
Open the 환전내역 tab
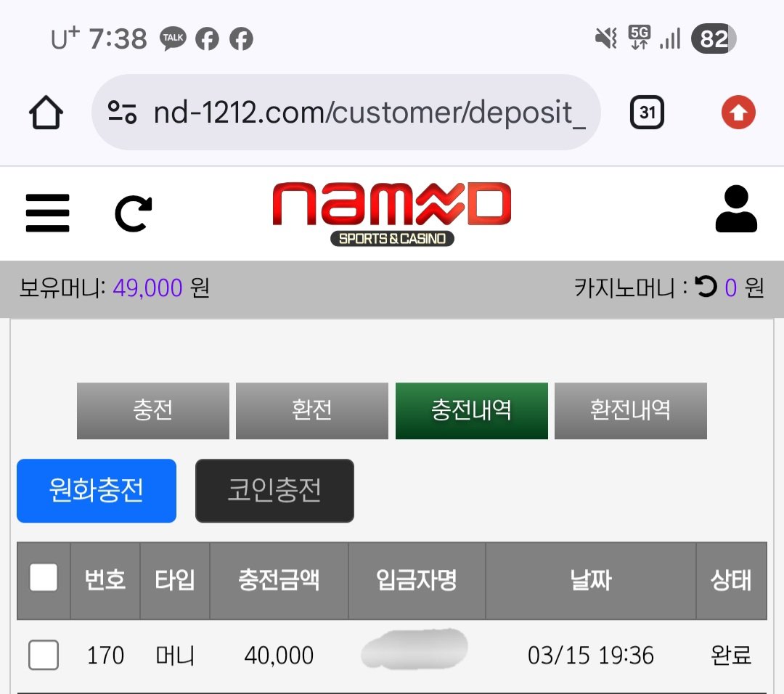(x=631, y=411)
